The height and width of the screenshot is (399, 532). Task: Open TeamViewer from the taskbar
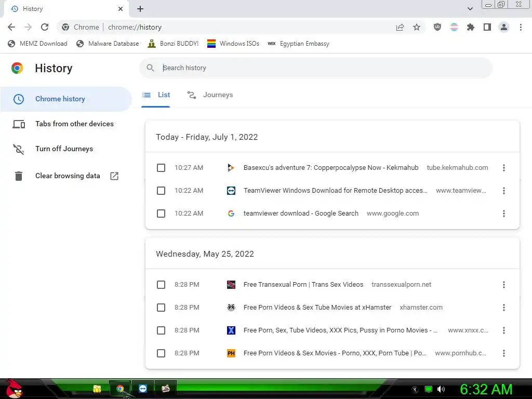(143, 389)
